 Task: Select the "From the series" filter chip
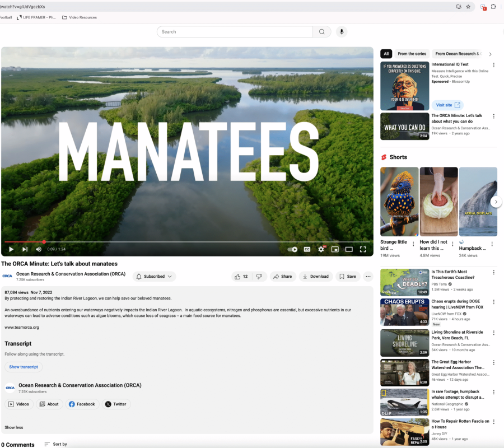click(412, 54)
